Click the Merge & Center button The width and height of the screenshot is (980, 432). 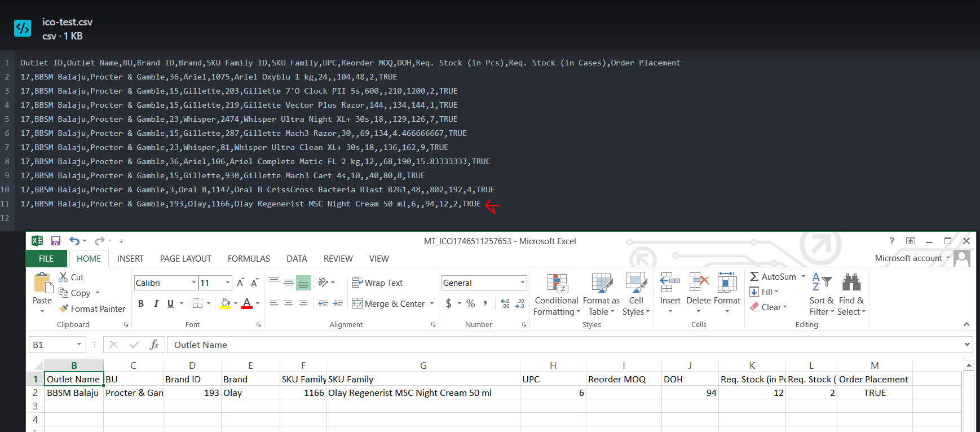click(389, 304)
